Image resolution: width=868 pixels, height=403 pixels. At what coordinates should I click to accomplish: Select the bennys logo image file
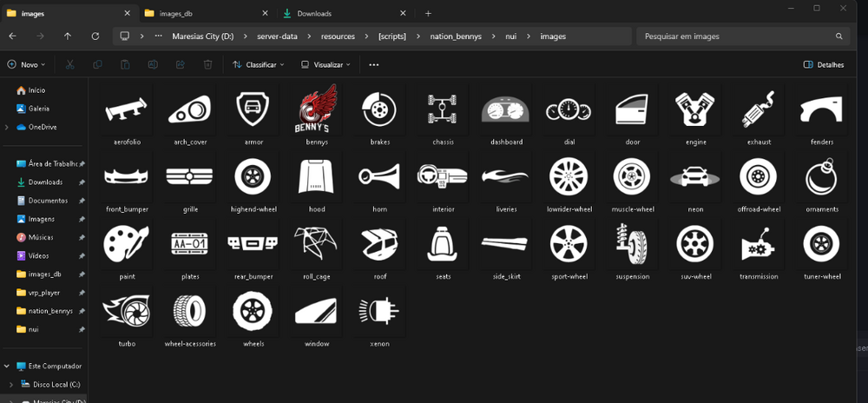[x=317, y=111]
